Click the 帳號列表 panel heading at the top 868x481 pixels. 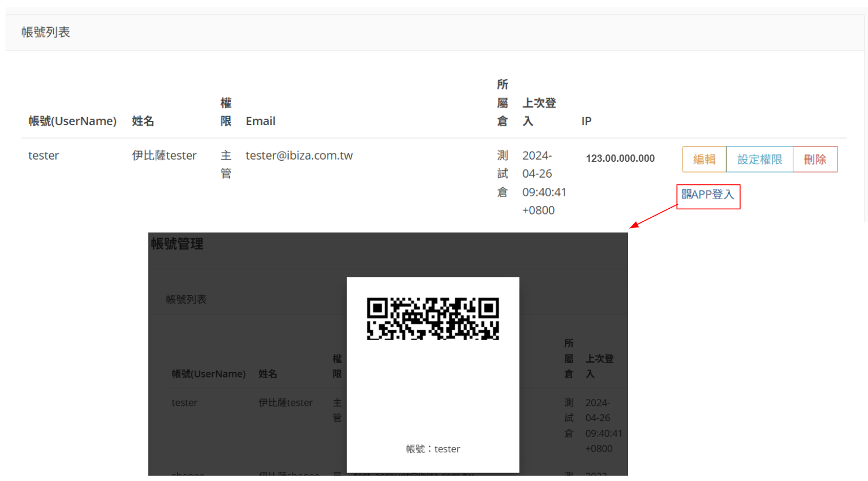click(46, 32)
